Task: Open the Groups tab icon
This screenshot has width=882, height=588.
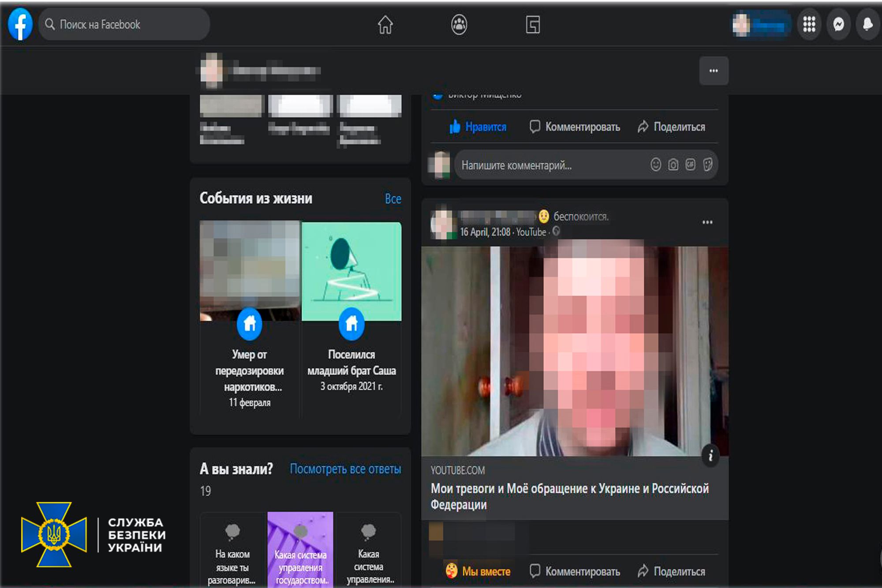Action: click(x=459, y=25)
